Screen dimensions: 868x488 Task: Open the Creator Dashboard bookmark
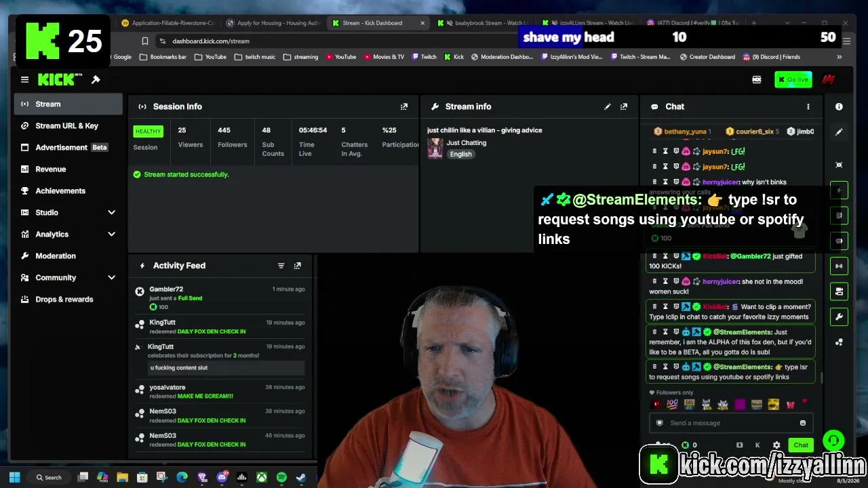[707, 57]
